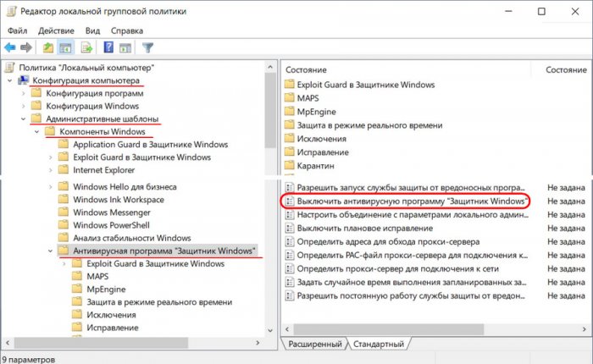Maximize the Group Policy Editor window
This screenshot has width=593, height=364.
pyautogui.click(x=541, y=11)
